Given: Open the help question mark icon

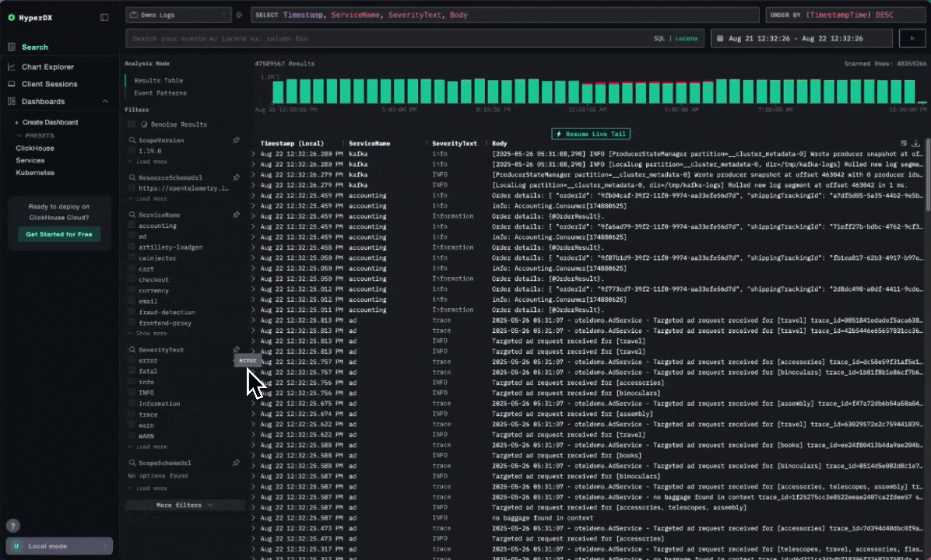Looking at the screenshot, I should click(12, 526).
